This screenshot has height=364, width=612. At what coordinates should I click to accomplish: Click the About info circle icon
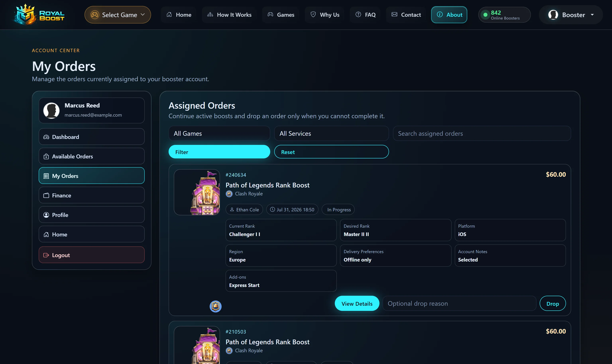[440, 15]
